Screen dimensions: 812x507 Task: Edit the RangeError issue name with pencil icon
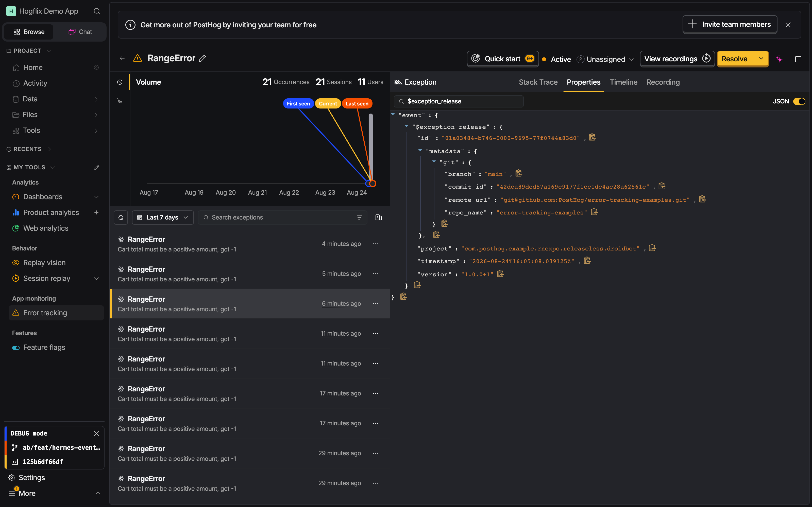(202, 58)
